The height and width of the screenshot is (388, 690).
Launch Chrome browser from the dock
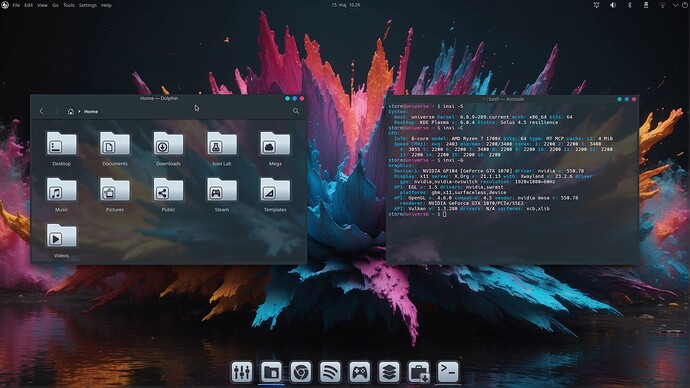point(301,372)
